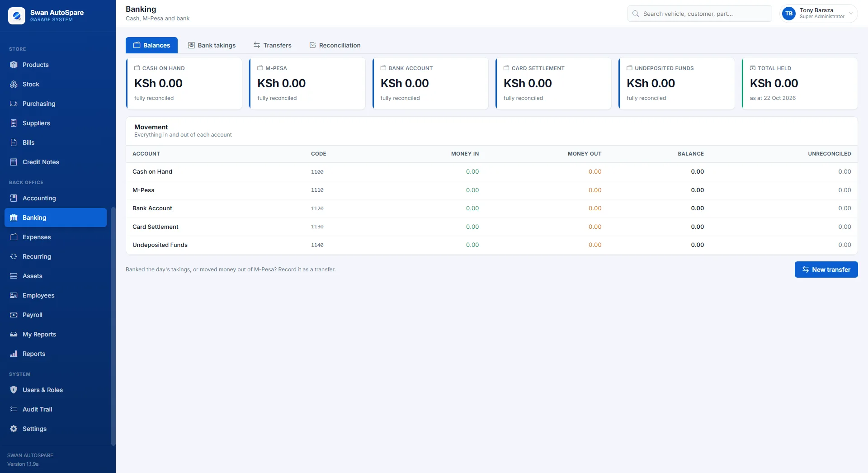This screenshot has width=868, height=473.
Task: Select the Balances tab
Action: [151, 45]
